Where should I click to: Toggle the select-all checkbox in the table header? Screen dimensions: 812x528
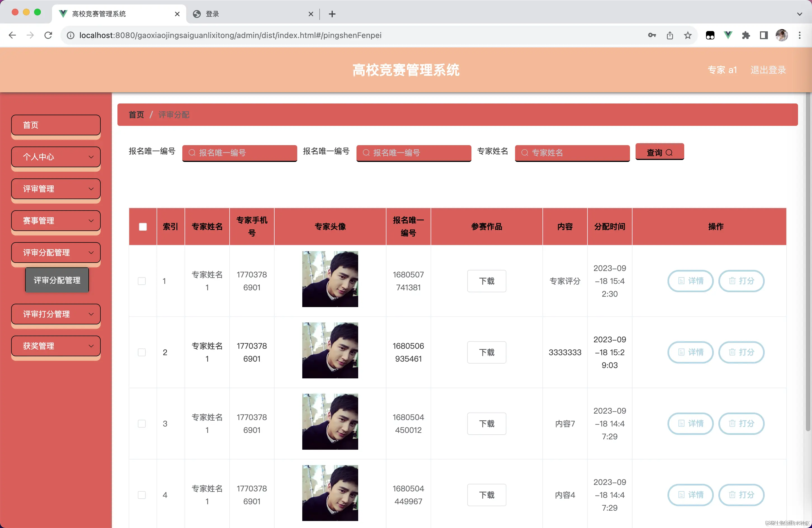pos(143,227)
